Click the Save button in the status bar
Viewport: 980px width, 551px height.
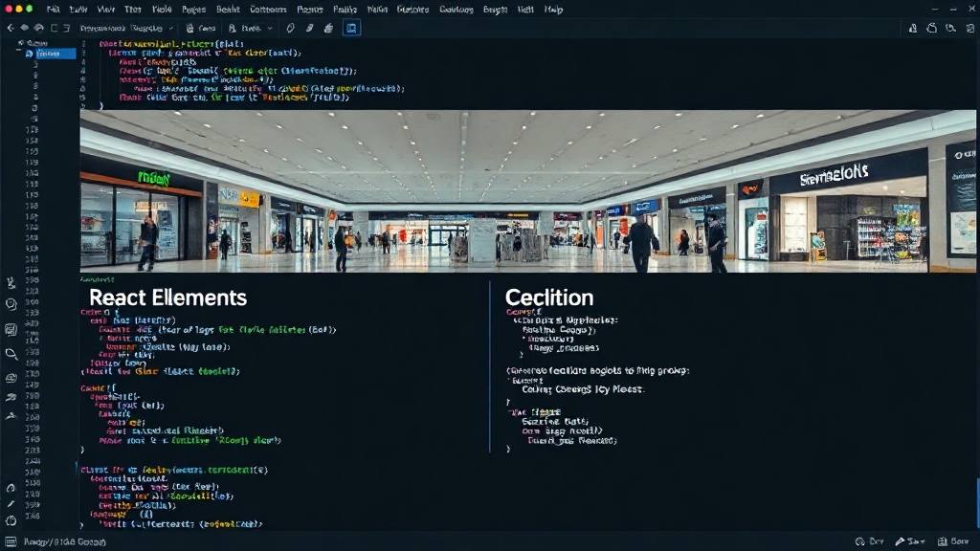910,541
